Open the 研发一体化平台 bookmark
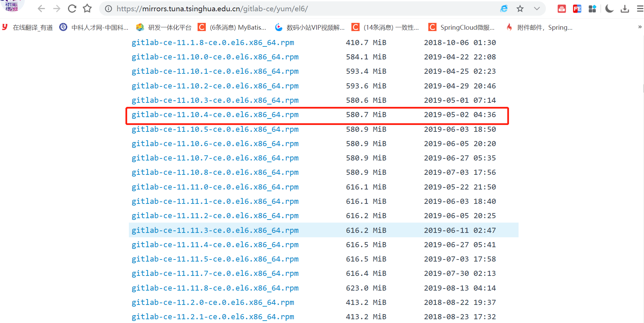Screen dimensions: 644x323 [164, 27]
